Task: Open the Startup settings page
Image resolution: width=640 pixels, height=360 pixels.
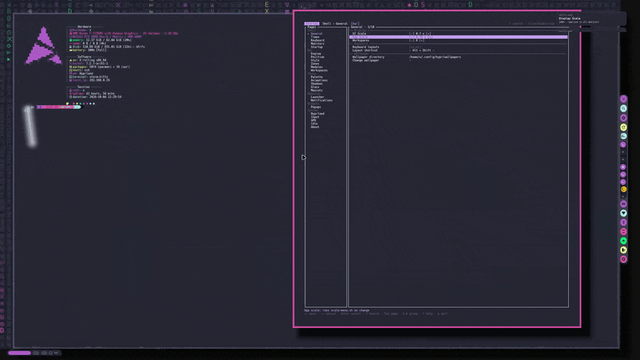Action: click(317, 47)
